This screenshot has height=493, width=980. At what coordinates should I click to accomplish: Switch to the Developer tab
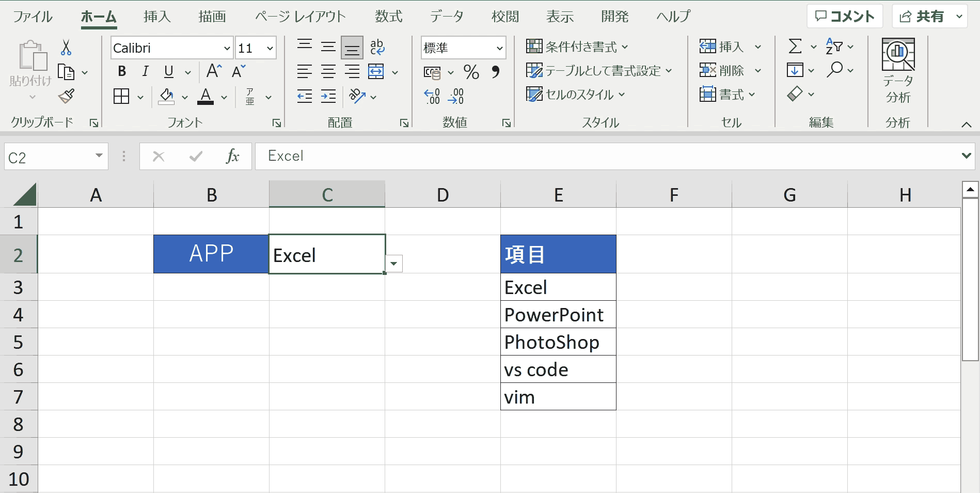(615, 17)
